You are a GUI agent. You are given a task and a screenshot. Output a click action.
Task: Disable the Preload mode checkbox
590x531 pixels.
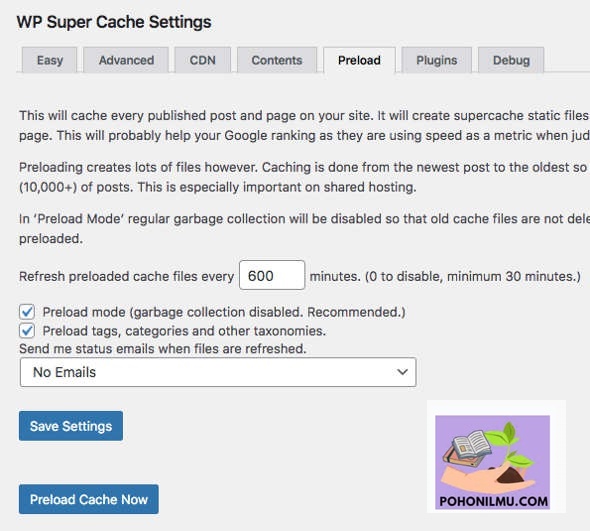27,312
